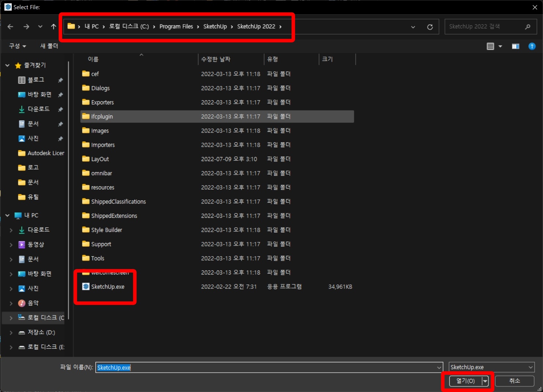Select the Support folder
Screen dimensions: 543x392
217,244
